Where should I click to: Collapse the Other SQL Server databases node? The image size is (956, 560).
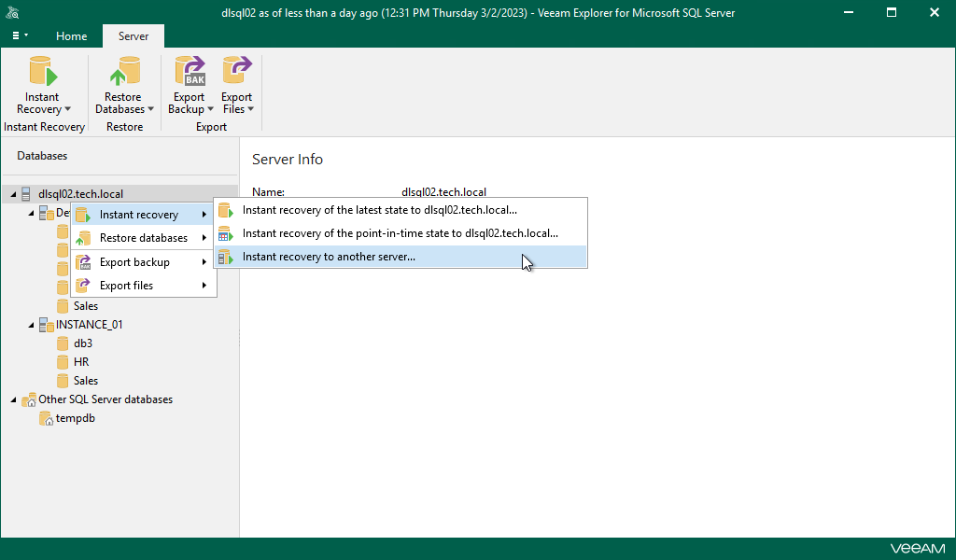point(12,399)
